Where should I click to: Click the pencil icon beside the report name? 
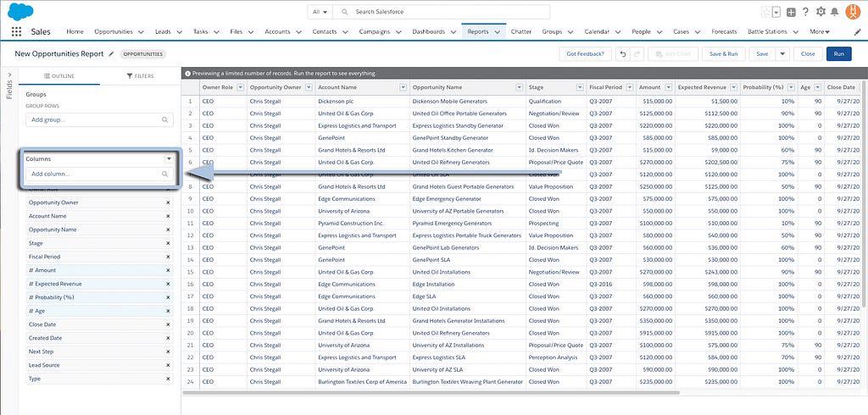pyautogui.click(x=110, y=53)
